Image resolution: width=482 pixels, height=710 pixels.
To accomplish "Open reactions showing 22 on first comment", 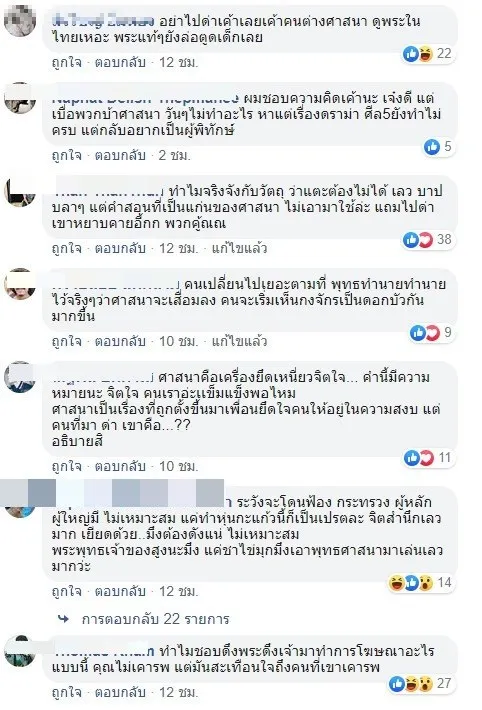I will pyautogui.click(x=427, y=54).
